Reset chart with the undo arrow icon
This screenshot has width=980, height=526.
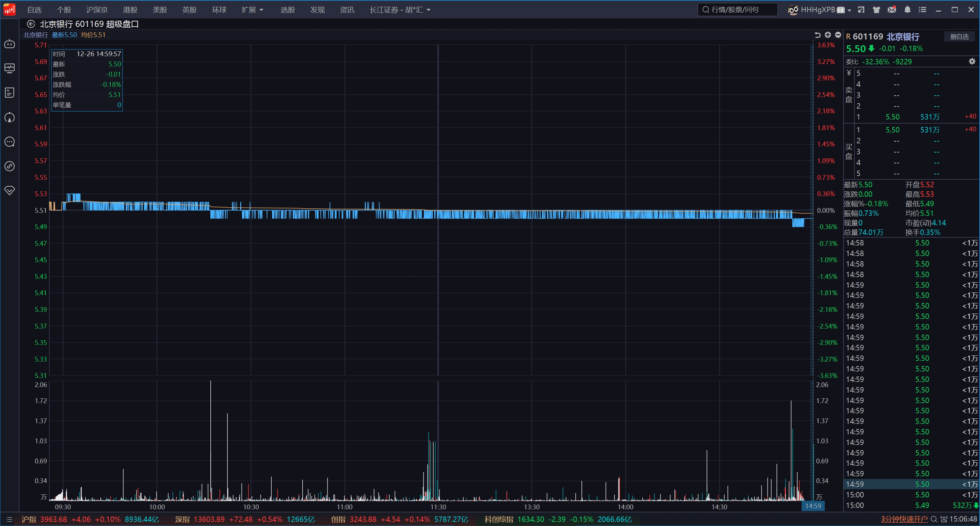pos(818,35)
